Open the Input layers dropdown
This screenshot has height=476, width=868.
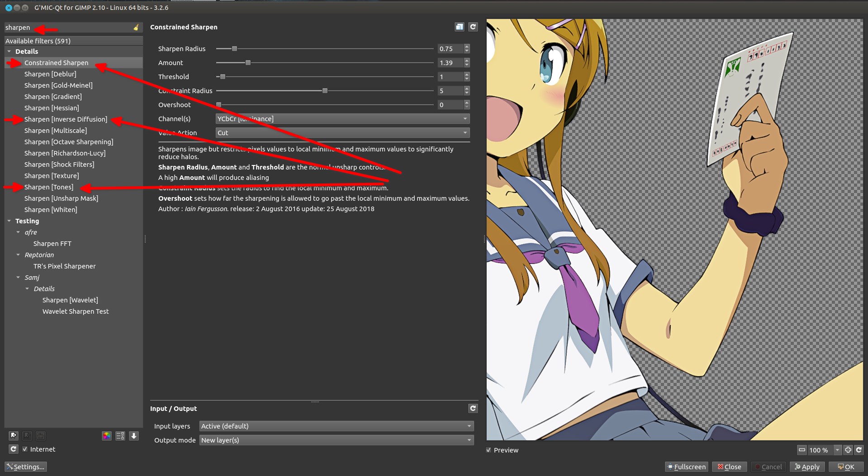point(337,426)
